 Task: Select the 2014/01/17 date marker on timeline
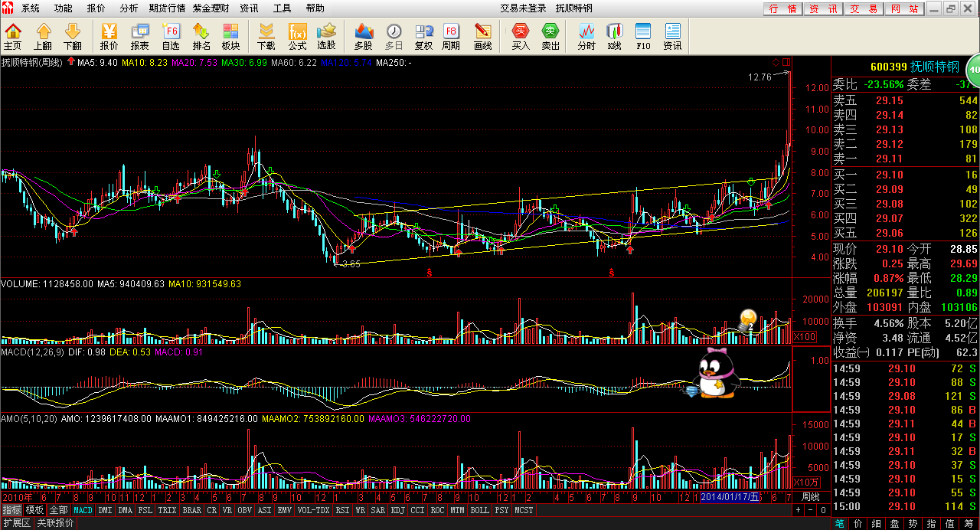730,496
